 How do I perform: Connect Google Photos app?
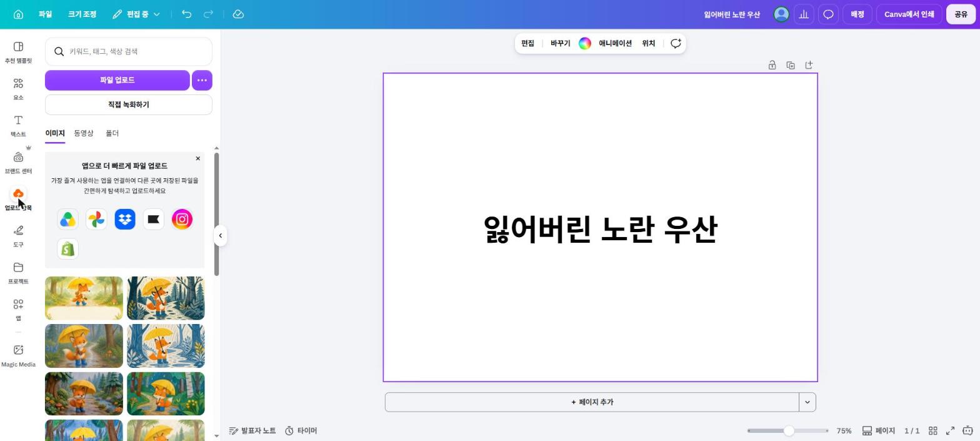[96, 220]
